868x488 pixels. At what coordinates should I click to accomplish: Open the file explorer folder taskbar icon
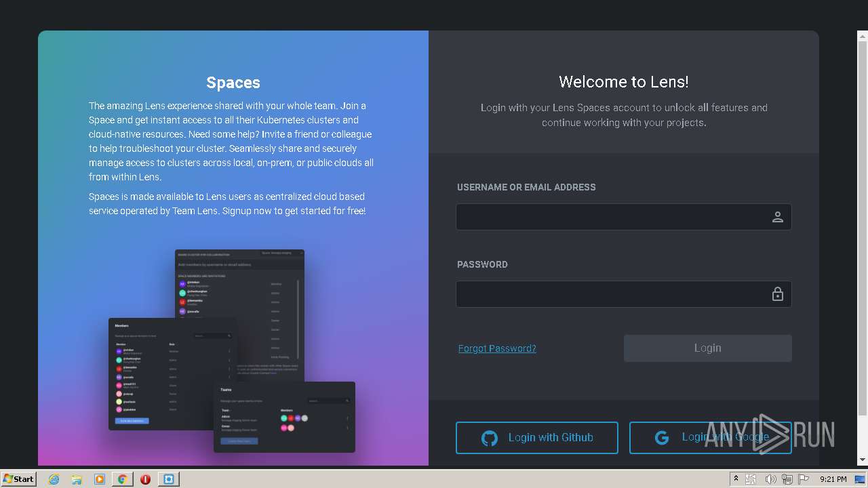tap(77, 479)
